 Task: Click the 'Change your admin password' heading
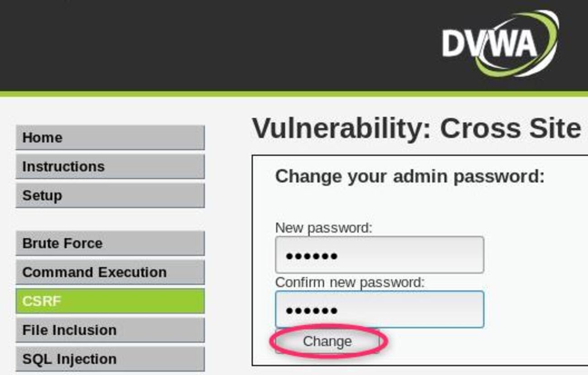[410, 176]
